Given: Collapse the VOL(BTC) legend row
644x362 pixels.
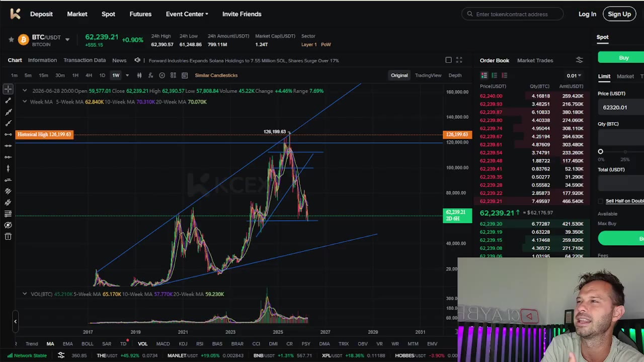Looking at the screenshot, I should [x=24, y=294].
